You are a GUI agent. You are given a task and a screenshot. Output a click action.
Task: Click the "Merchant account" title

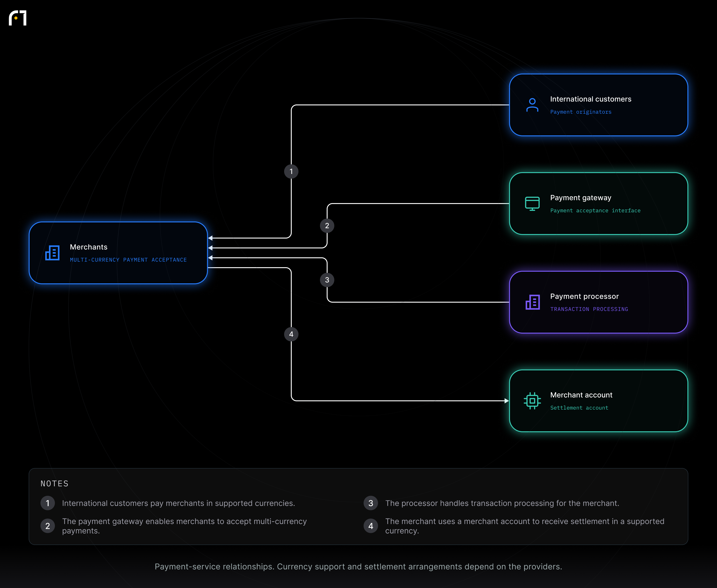pos(581,395)
